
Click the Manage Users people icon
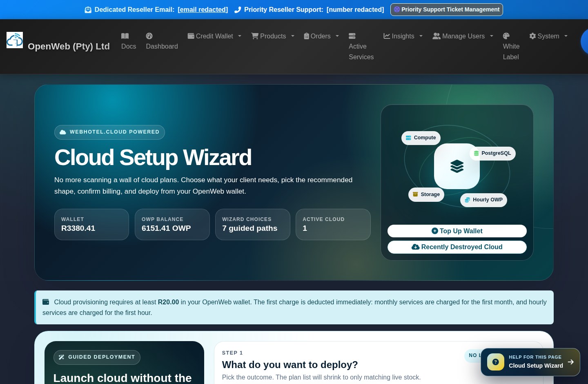pos(437,36)
